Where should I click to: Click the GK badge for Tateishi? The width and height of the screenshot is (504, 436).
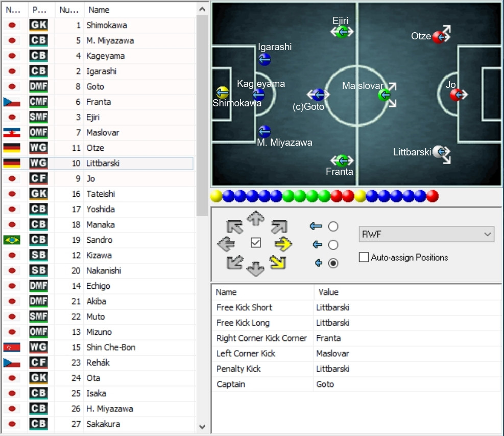click(39, 194)
